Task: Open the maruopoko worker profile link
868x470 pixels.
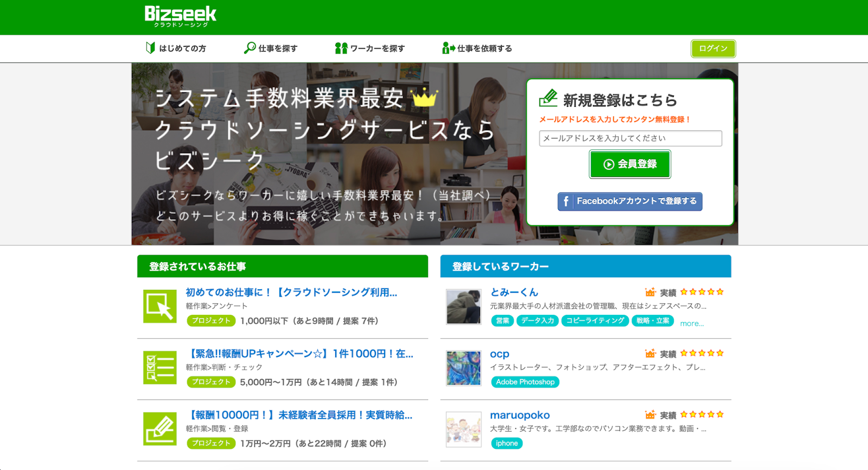Action: [x=520, y=415]
